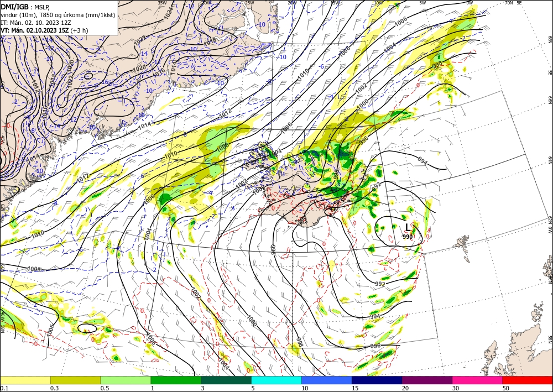553x392 pixels.
Task: Choose the purple 20–30 legend swatch
Action: coord(427,380)
